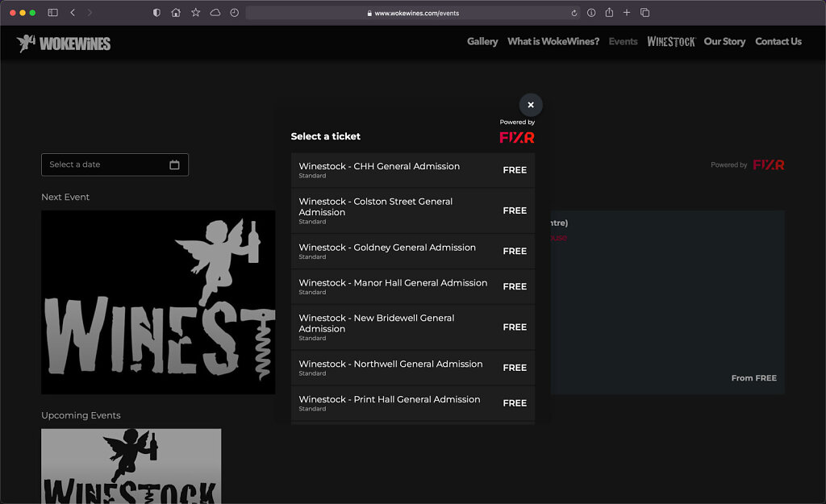The width and height of the screenshot is (826, 504).
Task: Click the Next Event heading
Action: coord(65,197)
